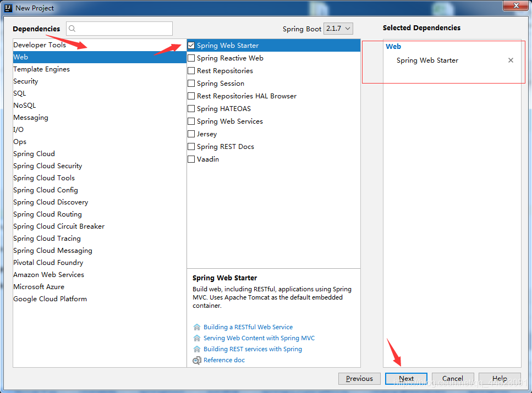
Task: Choose Pivotal Cloud Foundry category
Action: click(100, 262)
